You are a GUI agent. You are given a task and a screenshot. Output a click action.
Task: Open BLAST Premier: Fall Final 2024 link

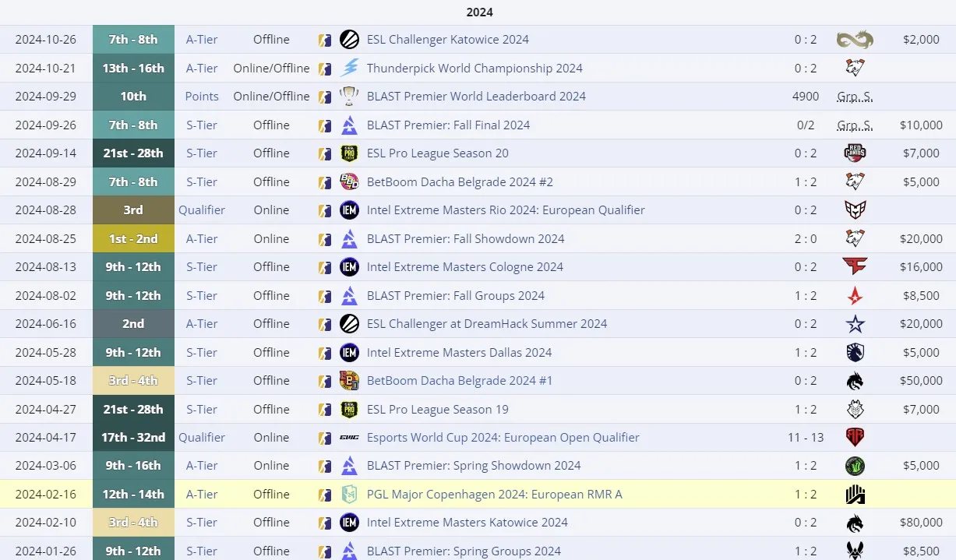coord(448,125)
